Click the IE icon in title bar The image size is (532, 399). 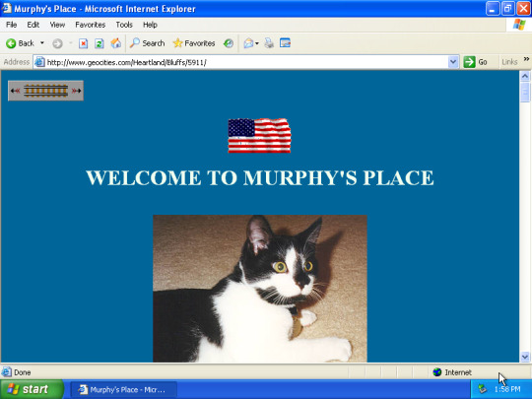pyautogui.click(x=7, y=8)
